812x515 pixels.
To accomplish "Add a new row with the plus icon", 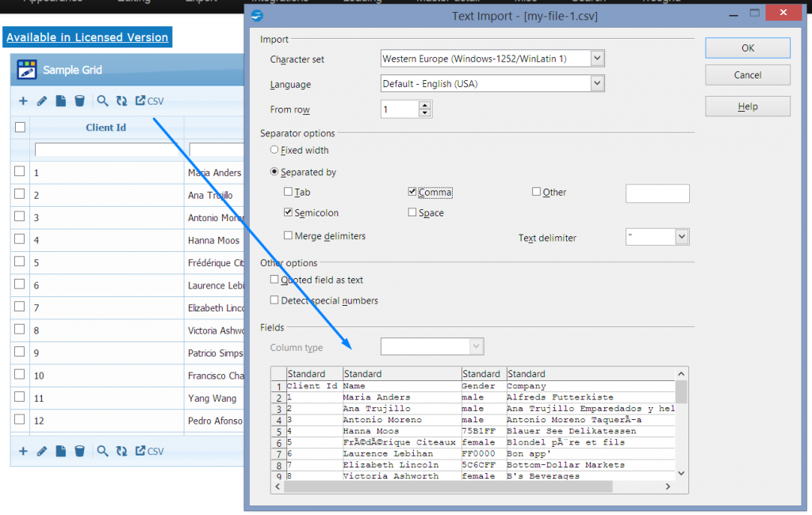I will [23, 101].
